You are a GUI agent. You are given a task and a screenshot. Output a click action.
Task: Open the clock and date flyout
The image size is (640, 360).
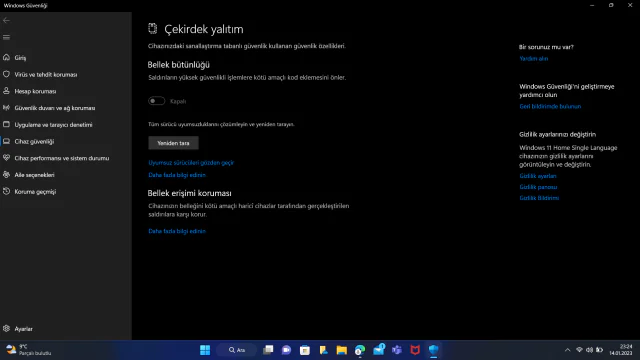click(x=621, y=350)
